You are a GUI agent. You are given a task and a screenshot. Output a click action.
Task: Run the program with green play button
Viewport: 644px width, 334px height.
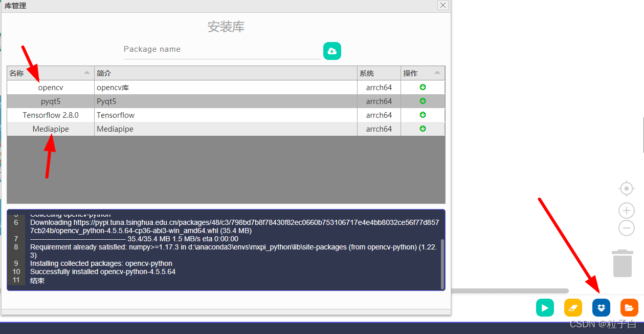pos(545,307)
